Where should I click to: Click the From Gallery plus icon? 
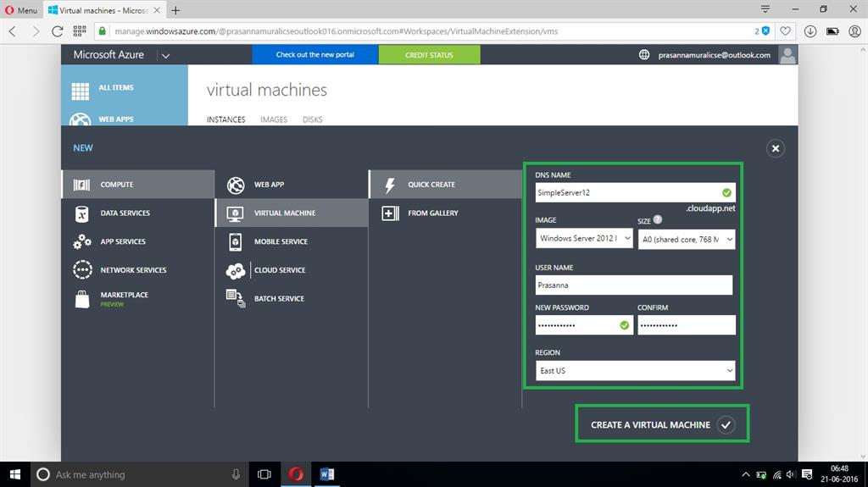(x=390, y=213)
